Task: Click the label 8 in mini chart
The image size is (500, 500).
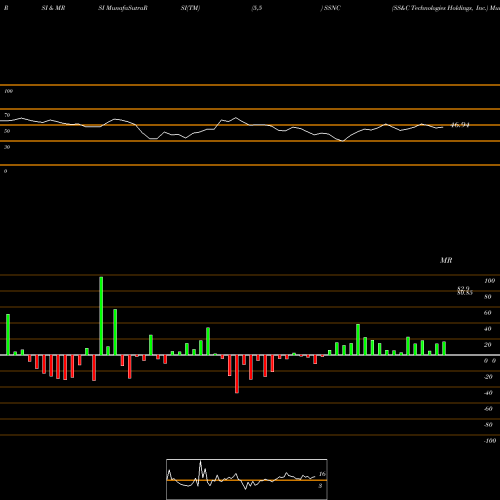Action: coord(320,486)
